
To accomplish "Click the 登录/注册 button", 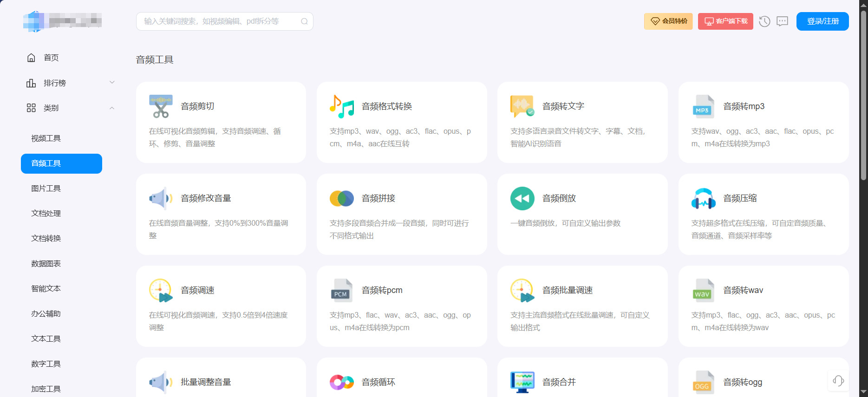I will (822, 21).
